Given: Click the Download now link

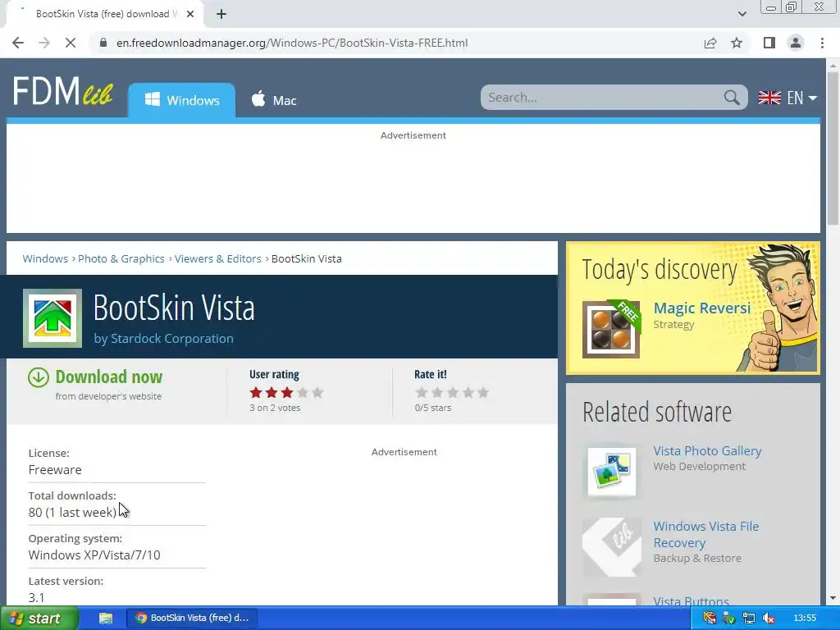Looking at the screenshot, I should (x=109, y=377).
